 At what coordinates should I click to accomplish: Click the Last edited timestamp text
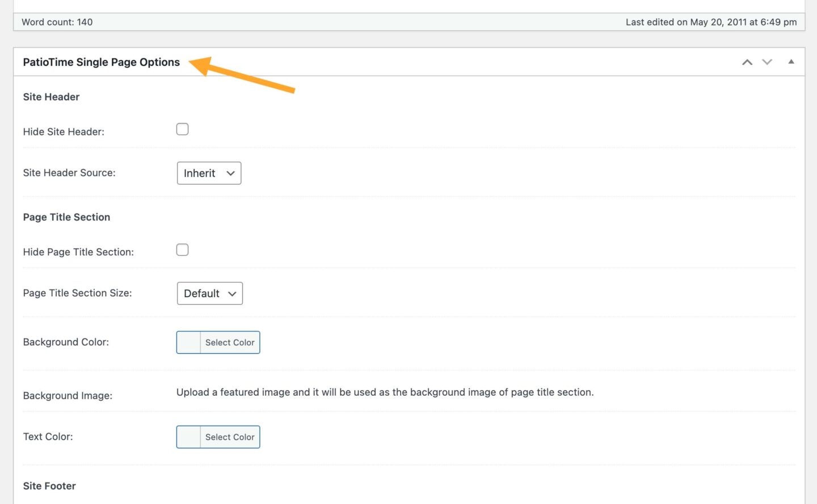(711, 22)
